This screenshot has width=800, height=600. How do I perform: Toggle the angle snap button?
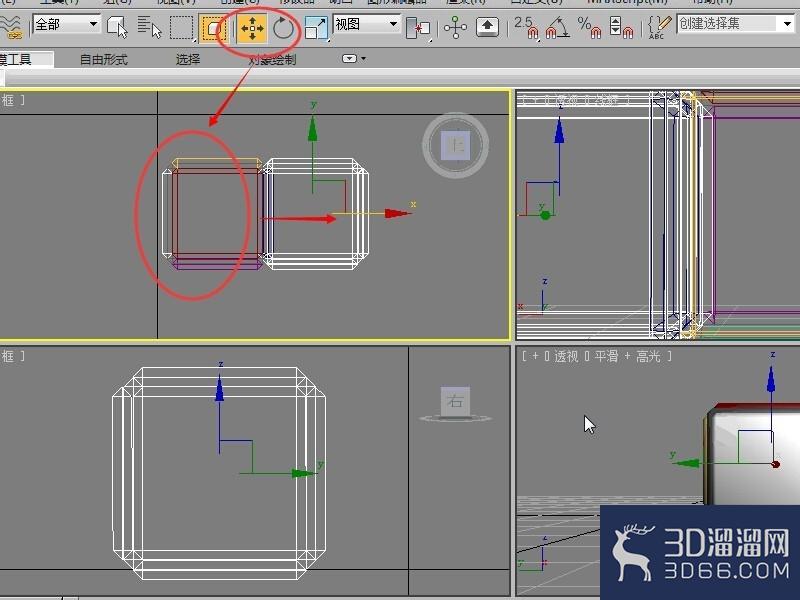click(558, 27)
